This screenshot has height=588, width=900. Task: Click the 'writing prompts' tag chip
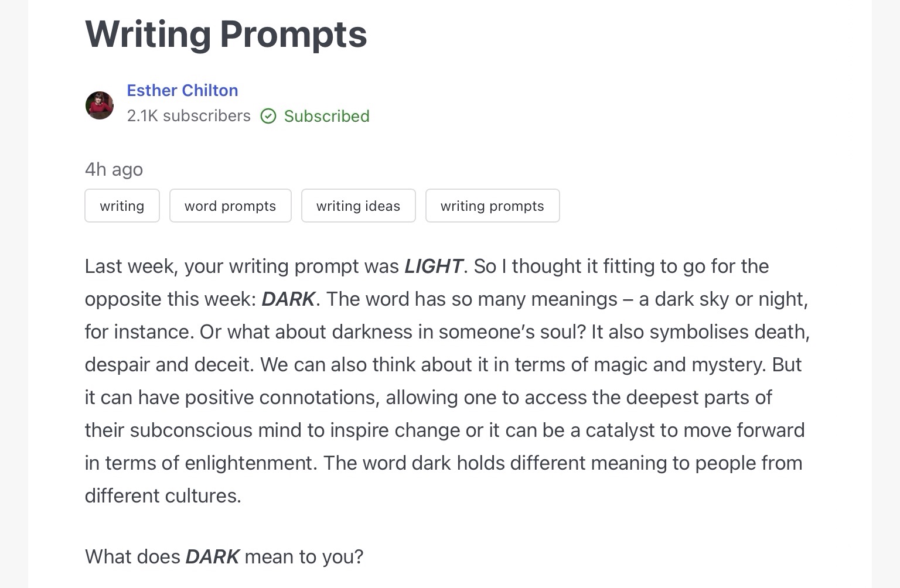pyautogui.click(x=492, y=206)
